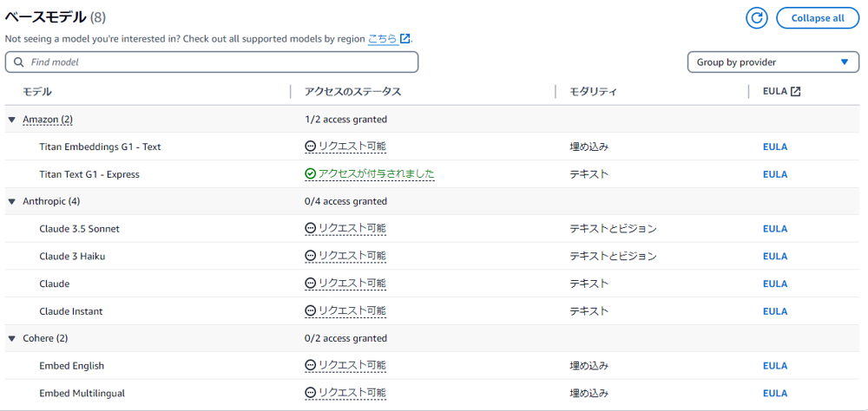Screen dimensions: 868x411
Task: Click the pending status icon for Titan Embeddings G1 - Text
Action: pos(310,147)
